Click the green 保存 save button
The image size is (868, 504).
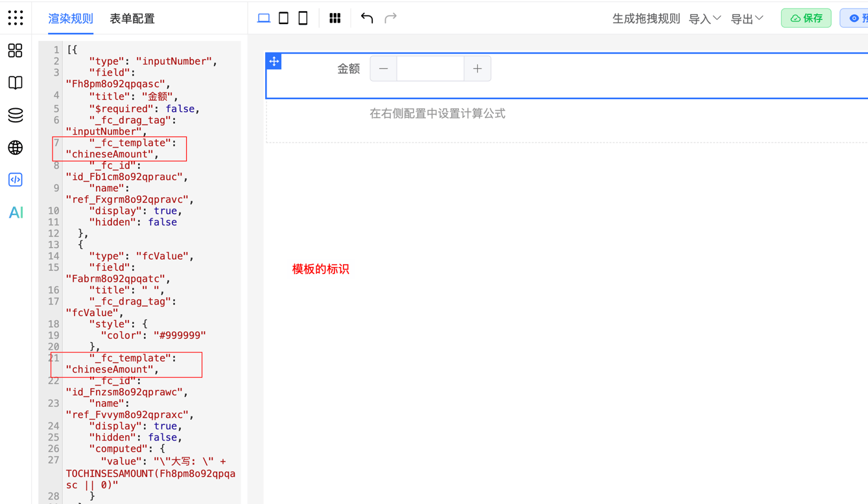pyautogui.click(x=806, y=18)
